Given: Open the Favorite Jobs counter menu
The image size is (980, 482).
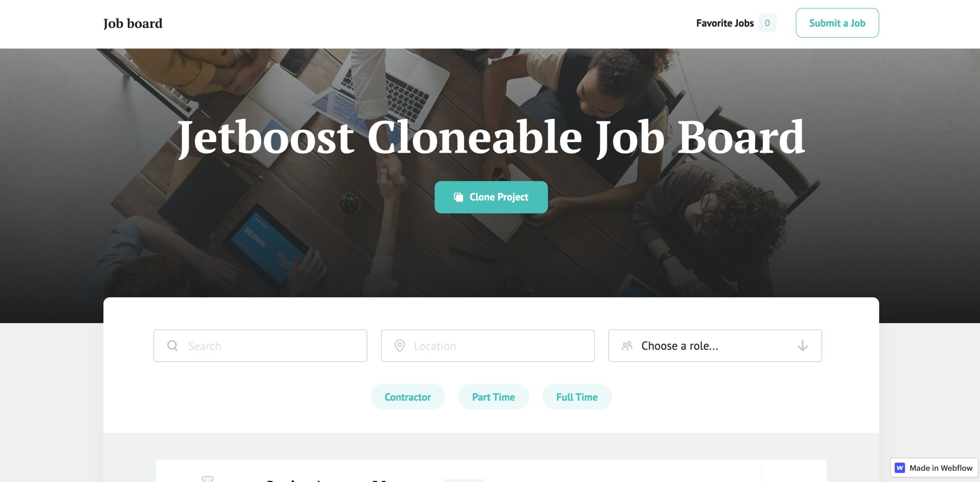Looking at the screenshot, I should click(x=734, y=23).
